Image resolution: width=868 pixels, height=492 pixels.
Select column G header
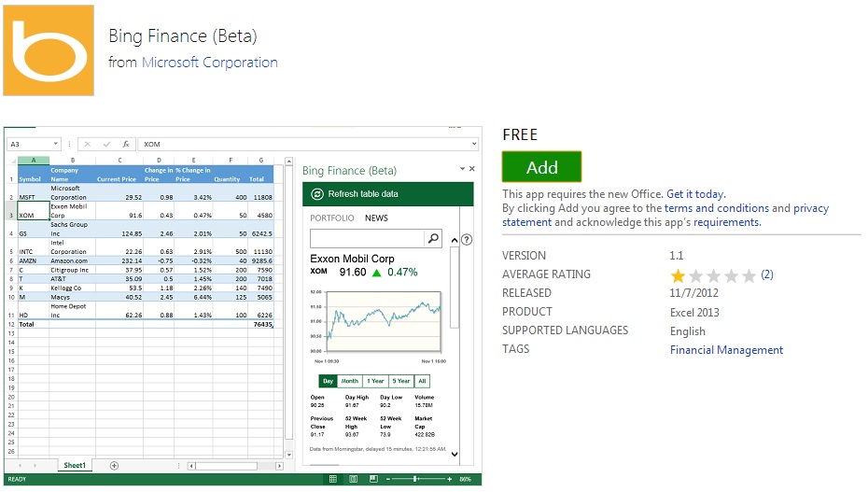260,161
